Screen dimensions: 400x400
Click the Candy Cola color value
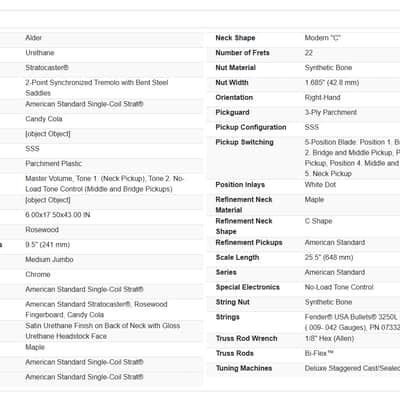44,119
